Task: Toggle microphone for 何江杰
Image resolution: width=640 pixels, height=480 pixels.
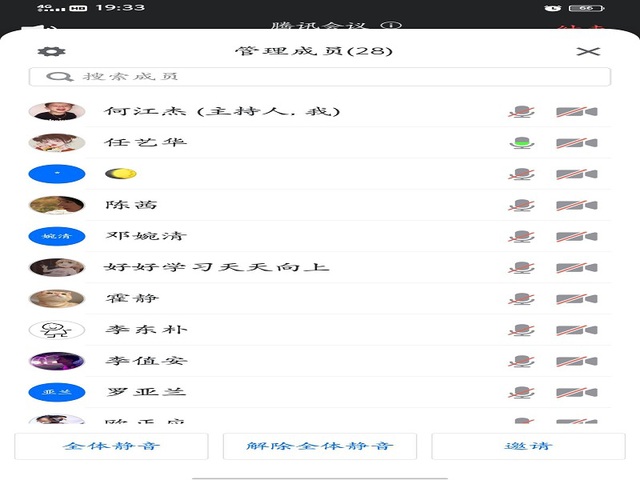Action: (520, 112)
